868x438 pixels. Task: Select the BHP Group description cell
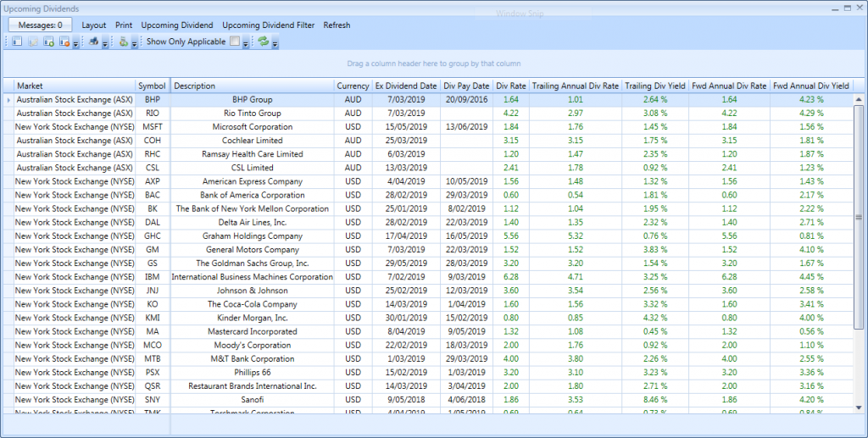click(253, 100)
